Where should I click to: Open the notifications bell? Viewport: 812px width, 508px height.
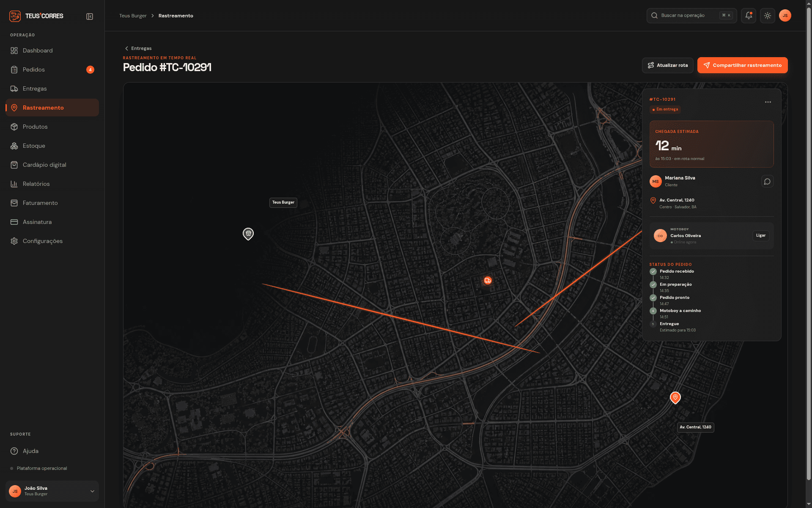click(x=749, y=16)
